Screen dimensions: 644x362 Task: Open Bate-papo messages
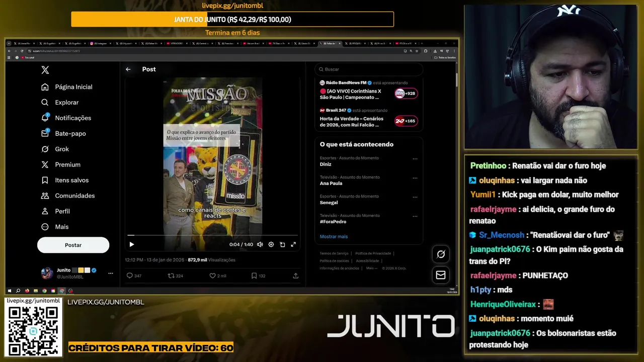[x=64, y=134]
